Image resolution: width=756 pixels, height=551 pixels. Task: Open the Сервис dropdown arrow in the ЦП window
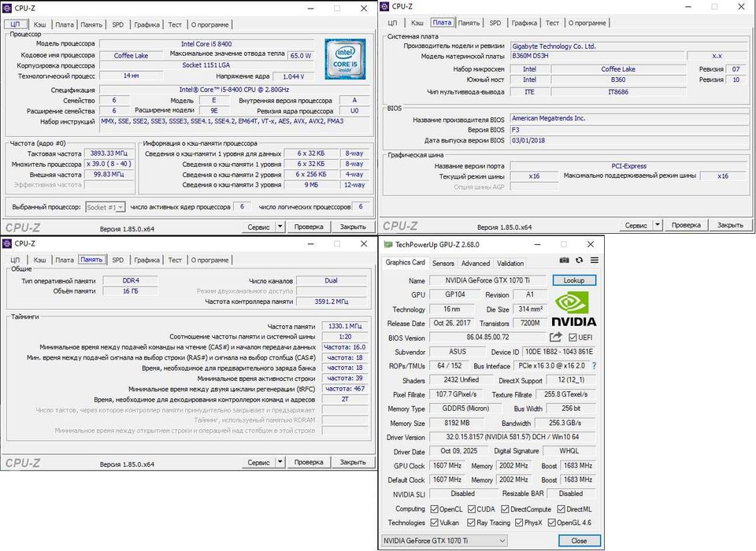pyautogui.click(x=280, y=227)
